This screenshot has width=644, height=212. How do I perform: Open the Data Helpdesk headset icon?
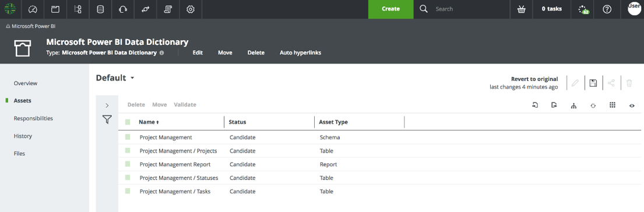coord(122,9)
